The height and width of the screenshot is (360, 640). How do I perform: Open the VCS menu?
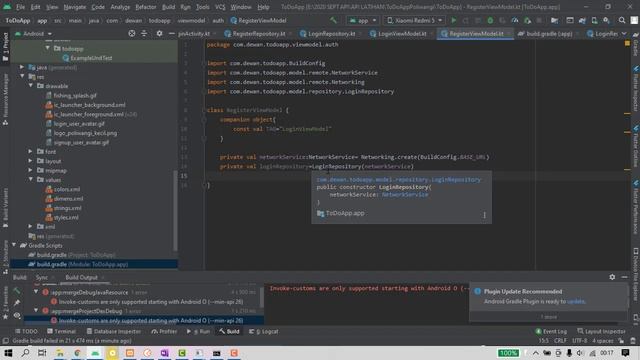click(220, 7)
